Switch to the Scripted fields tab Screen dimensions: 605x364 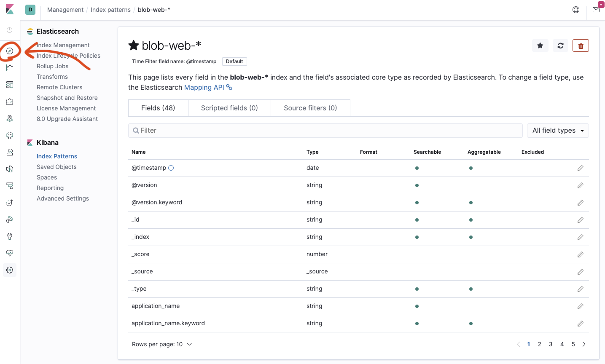pos(229,108)
